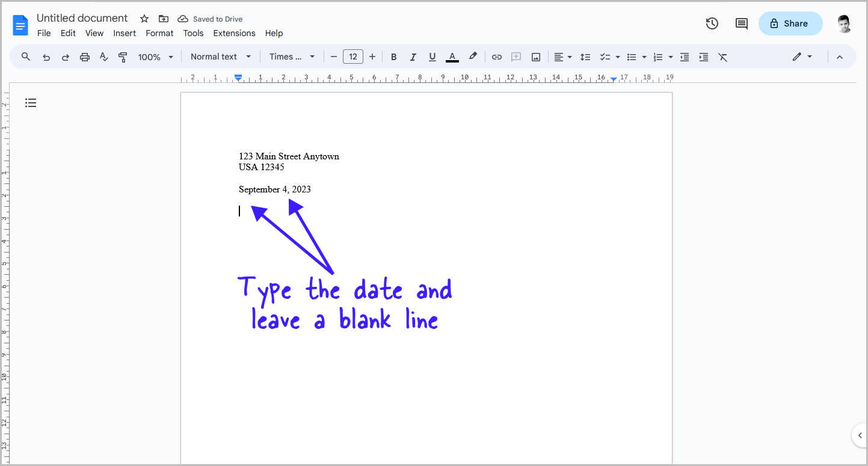Select the Paint format tool
This screenshot has height=466, width=868.
[x=123, y=57]
